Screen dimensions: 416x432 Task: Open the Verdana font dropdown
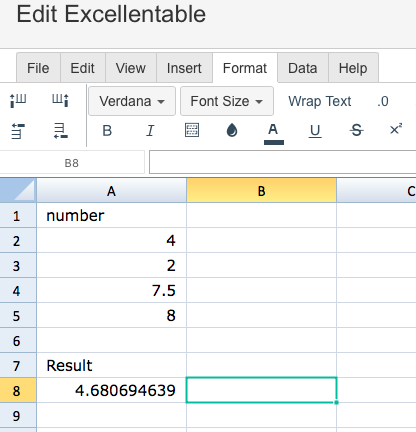(132, 101)
